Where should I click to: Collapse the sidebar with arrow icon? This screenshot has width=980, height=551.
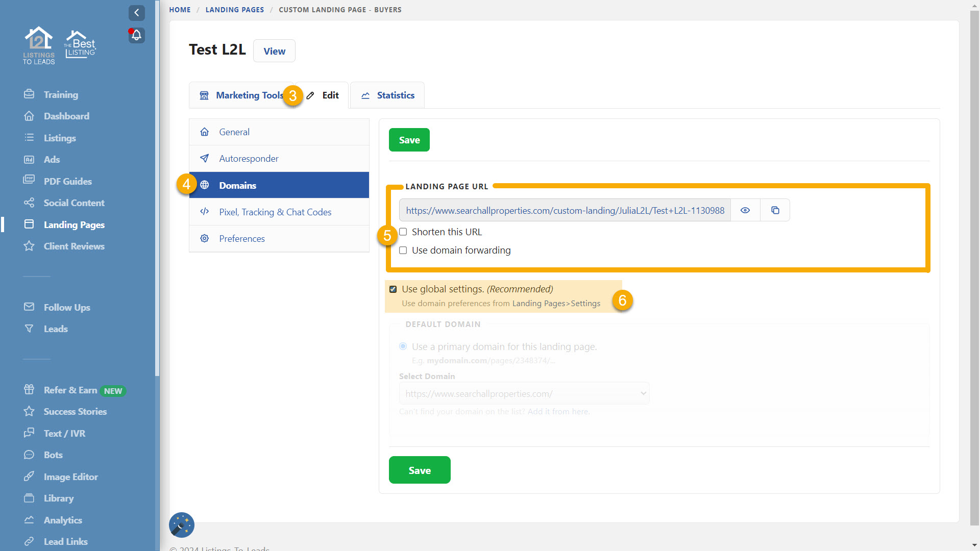pyautogui.click(x=136, y=13)
